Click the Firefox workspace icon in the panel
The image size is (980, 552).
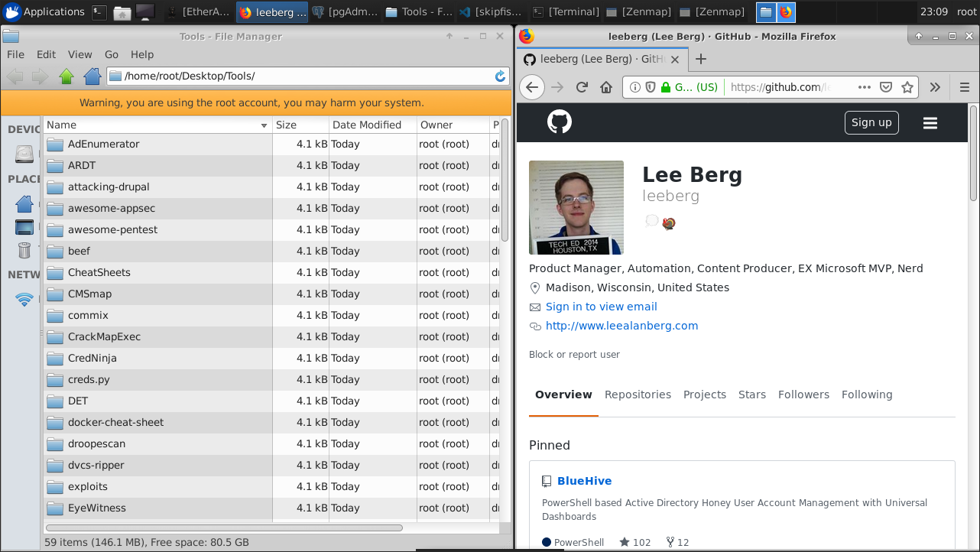[x=786, y=12]
